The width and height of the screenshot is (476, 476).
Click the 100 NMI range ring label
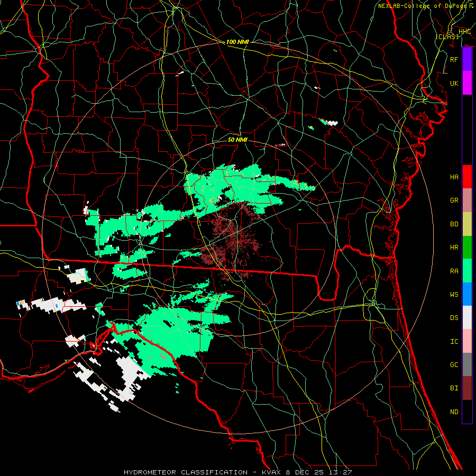point(237,42)
